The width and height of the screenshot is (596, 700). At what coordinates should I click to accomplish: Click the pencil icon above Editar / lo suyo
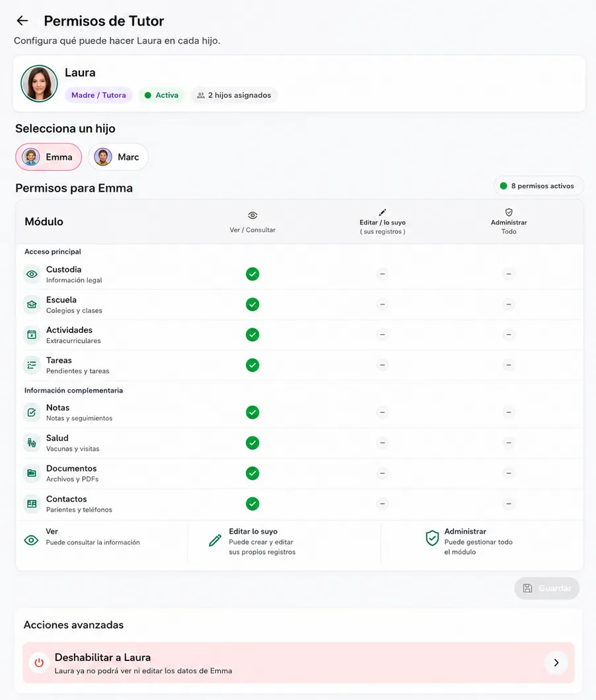point(383,212)
